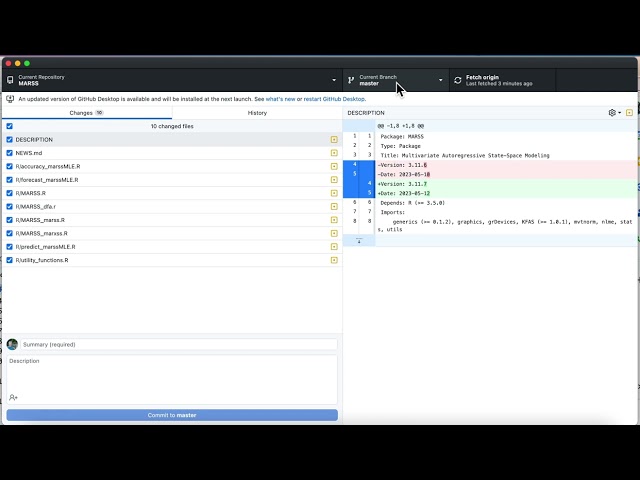
Task: Click the update available download icon
Action: pyautogui.click(x=10, y=99)
